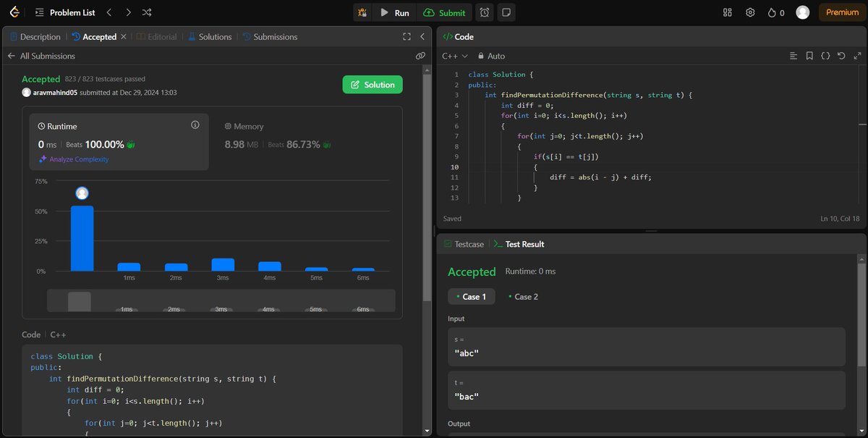
Task: Select Case 2 in the testcase panel
Action: [522, 296]
